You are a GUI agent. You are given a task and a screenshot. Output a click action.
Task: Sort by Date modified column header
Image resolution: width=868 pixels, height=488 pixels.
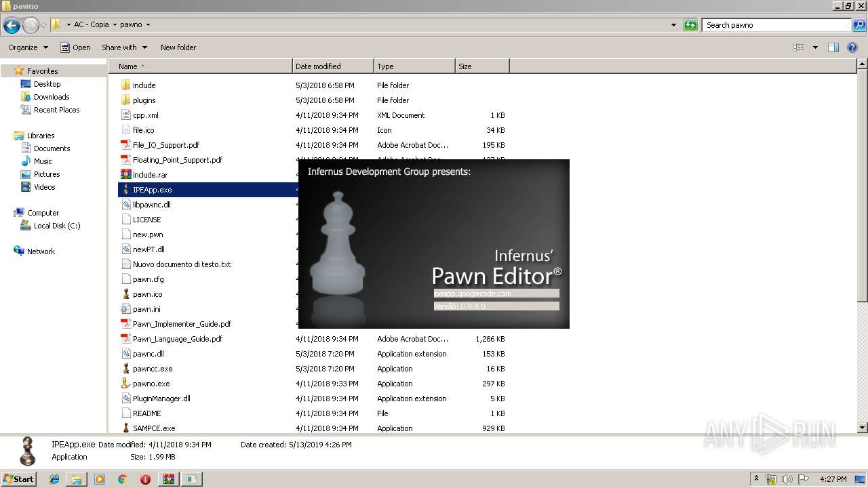pyautogui.click(x=333, y=66)
